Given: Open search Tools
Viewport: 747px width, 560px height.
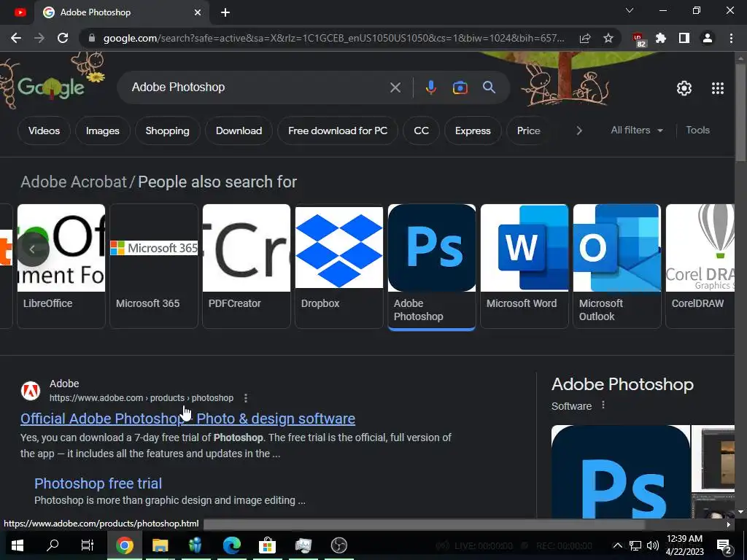Looking at the screenshot, I should click(697, 130).
